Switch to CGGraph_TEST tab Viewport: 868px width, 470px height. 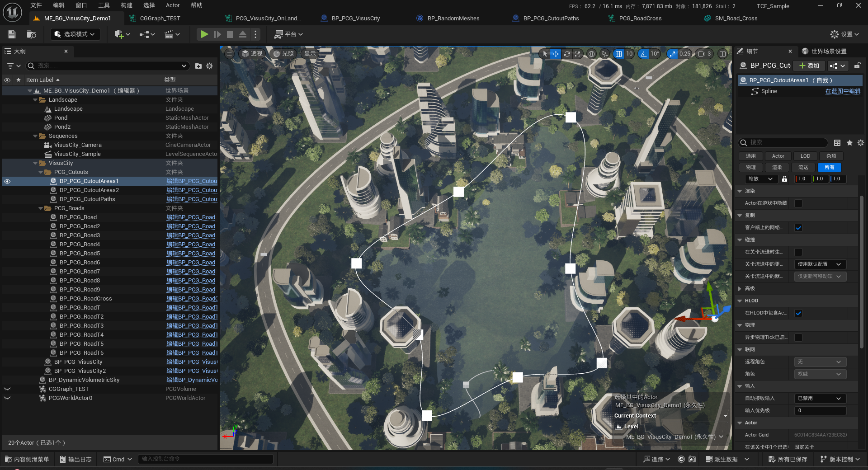point(160,19)
